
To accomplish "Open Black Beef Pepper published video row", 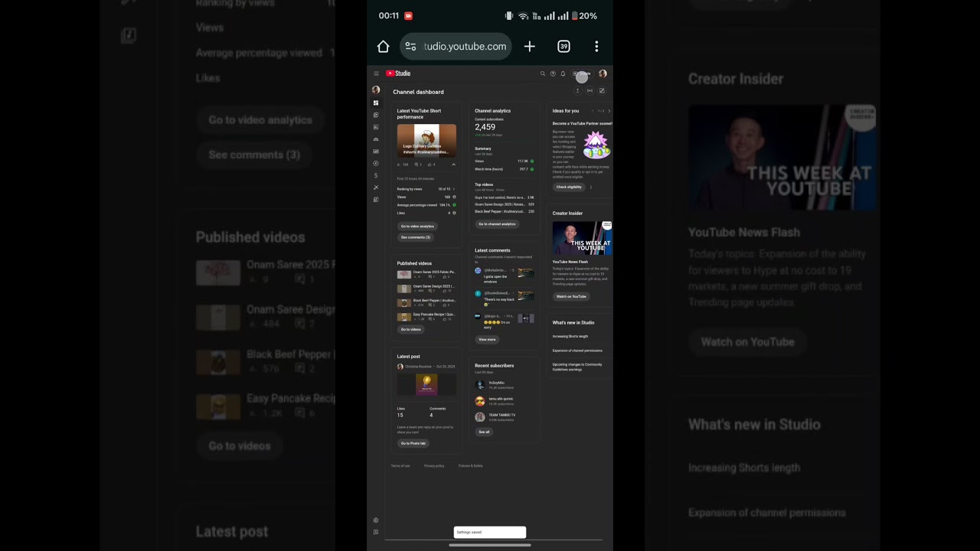I will [426, 302].
